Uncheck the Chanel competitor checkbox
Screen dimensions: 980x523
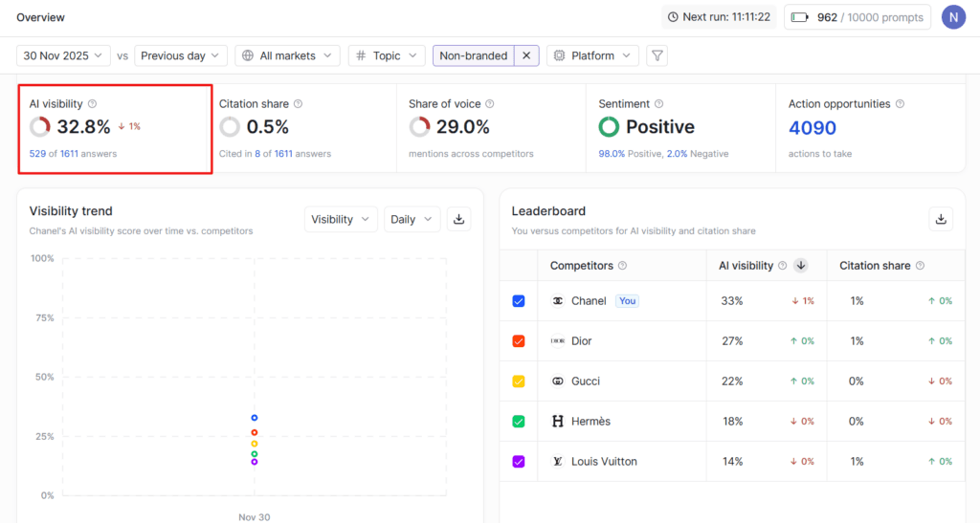(x=519, y=301)
